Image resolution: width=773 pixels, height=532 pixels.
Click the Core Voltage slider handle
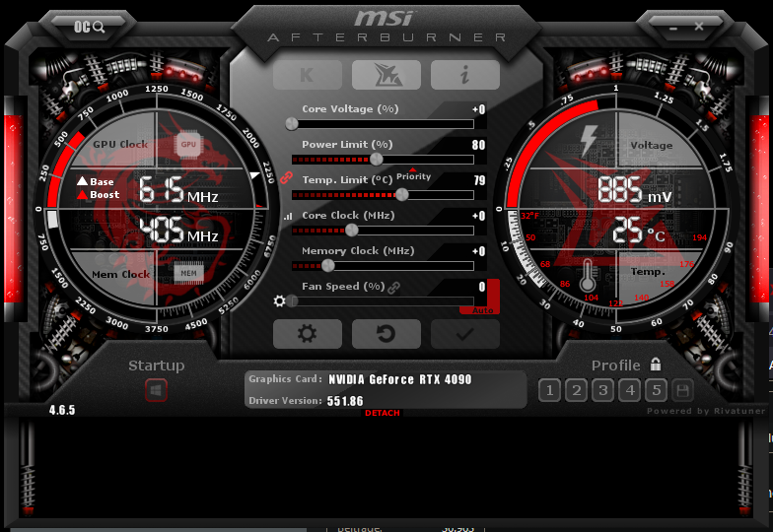tap(292, 124)
